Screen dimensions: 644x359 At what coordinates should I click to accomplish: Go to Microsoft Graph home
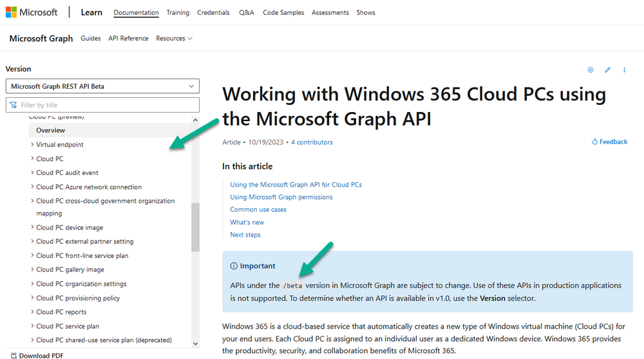point(41,38)
